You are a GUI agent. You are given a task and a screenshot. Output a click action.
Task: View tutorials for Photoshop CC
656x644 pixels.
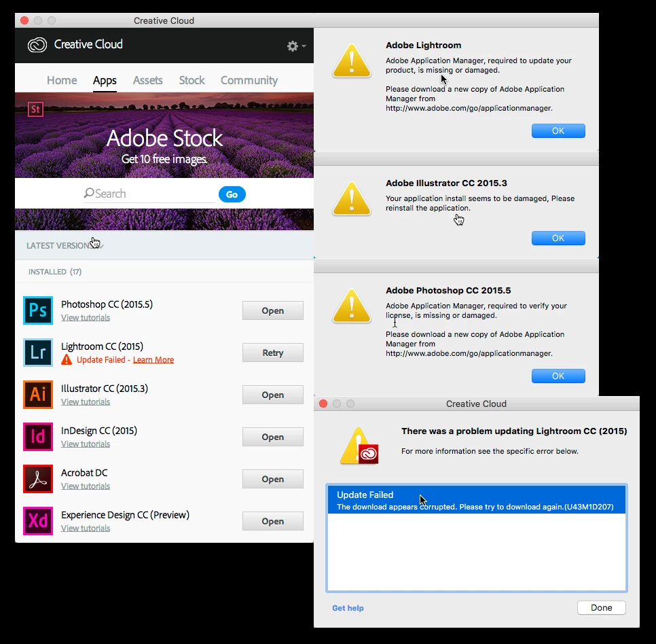point(86,318)
